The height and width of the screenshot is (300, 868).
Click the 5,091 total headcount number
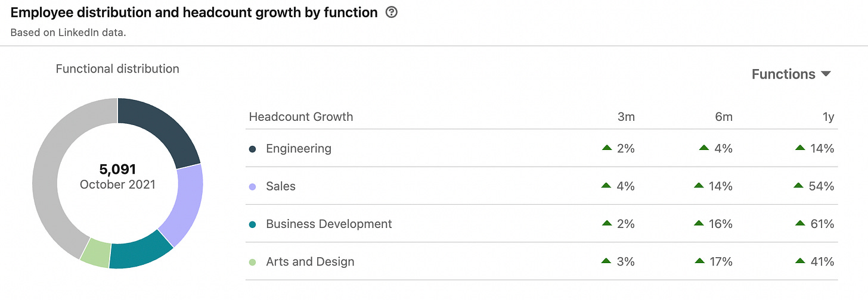point(117,170)
